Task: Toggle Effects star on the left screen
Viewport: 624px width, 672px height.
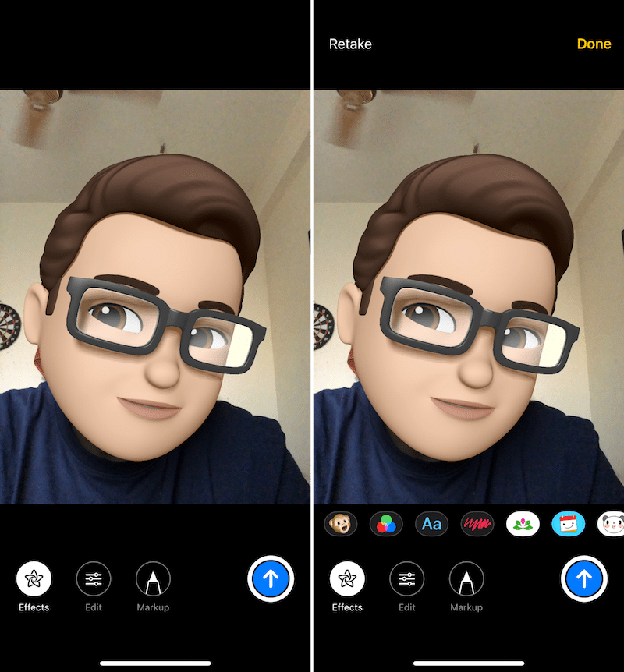Action: [x=34, y=579]
